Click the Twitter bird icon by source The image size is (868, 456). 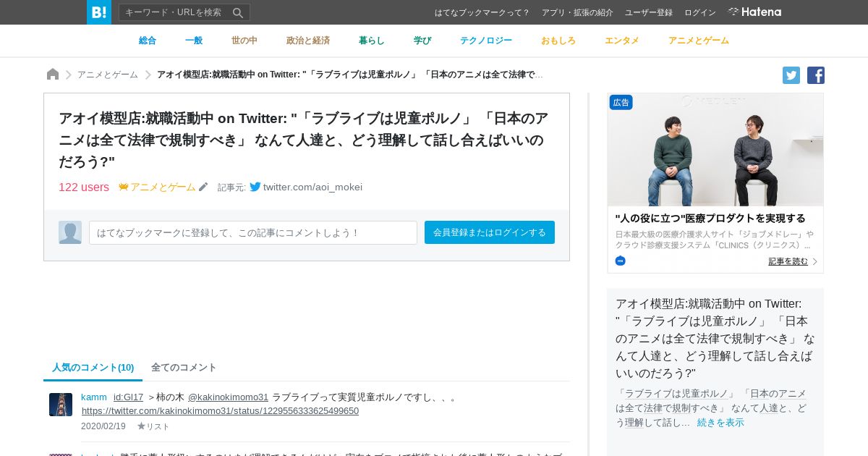[x=255, y=187]
